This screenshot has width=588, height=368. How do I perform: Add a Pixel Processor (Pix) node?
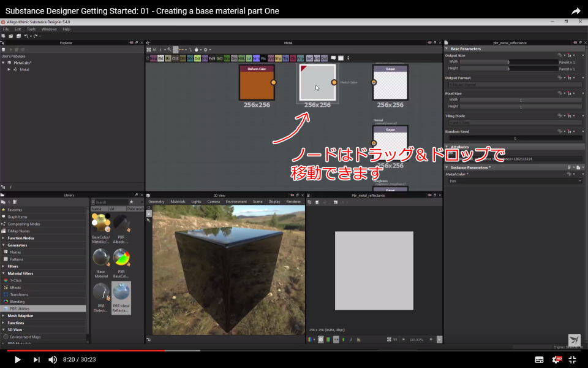263,58
